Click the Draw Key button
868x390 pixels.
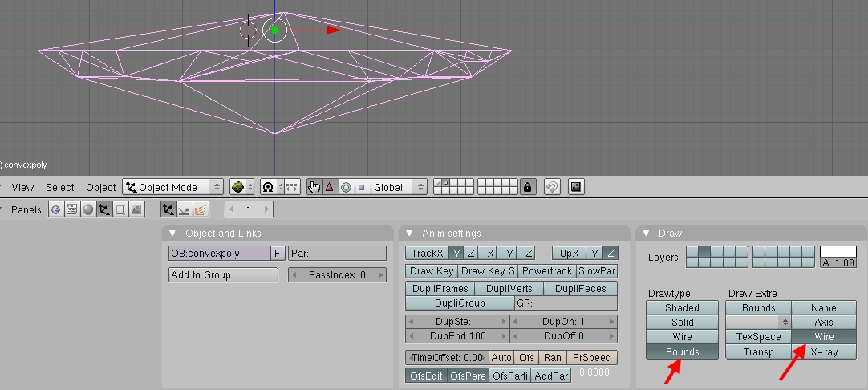(x=432, y=271)
